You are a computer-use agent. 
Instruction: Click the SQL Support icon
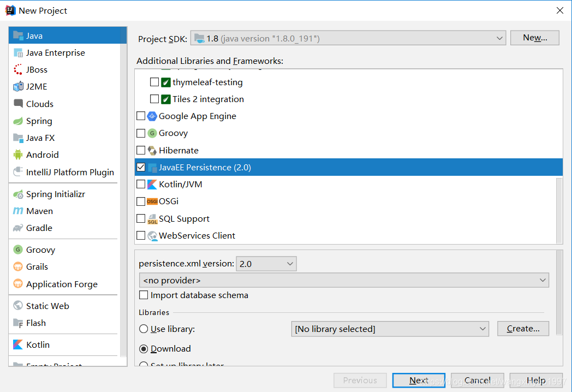(x=152, y=218)
